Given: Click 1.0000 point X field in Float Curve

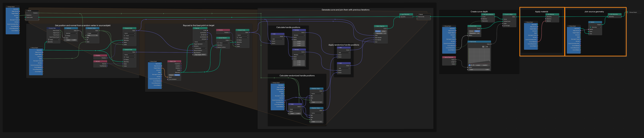Looking at the screenshot, I should [478, 65].
